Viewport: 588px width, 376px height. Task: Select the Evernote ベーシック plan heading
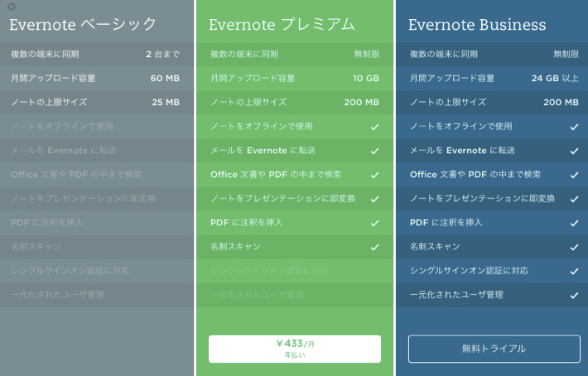pos(83,25)
